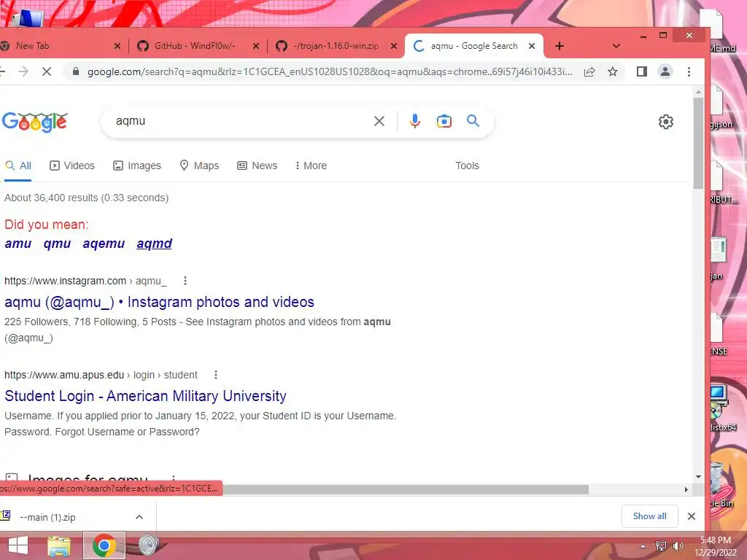
Task: Stop loading page with X button
Action: pos(46,72)
